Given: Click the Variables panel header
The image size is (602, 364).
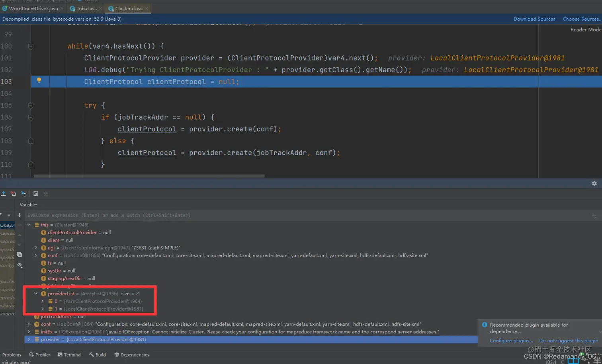Looking at the screenshot, I should [29, 205].
